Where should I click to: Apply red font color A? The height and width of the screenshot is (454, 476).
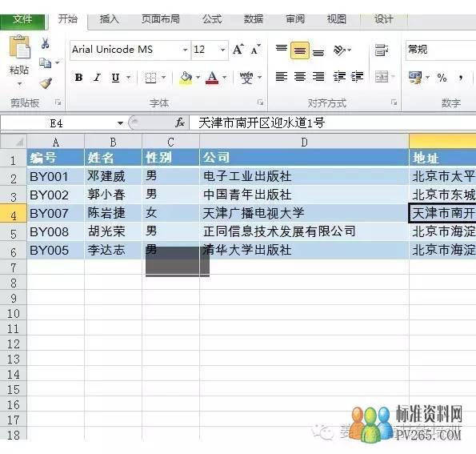click(212, 78)
